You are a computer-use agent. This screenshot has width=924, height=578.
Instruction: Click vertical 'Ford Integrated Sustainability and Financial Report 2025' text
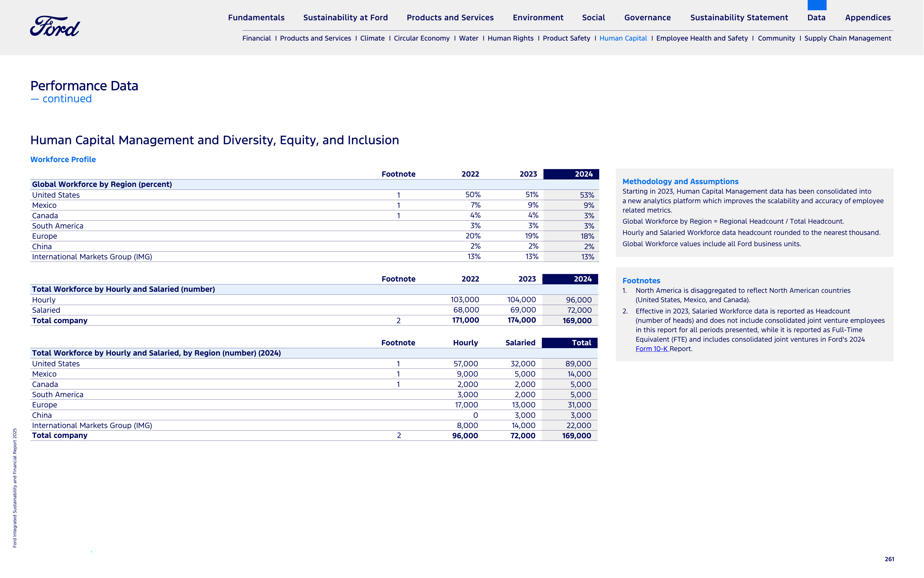coord(15,488)
